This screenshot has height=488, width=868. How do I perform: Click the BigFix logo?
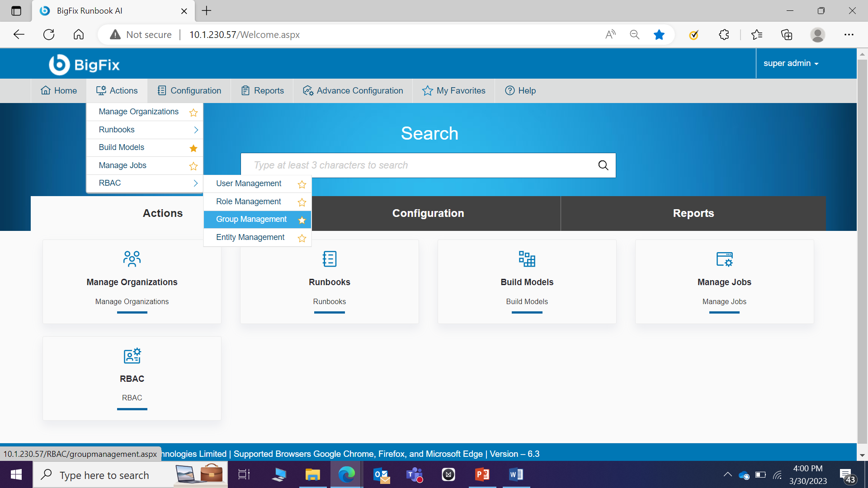coord(85,65)
